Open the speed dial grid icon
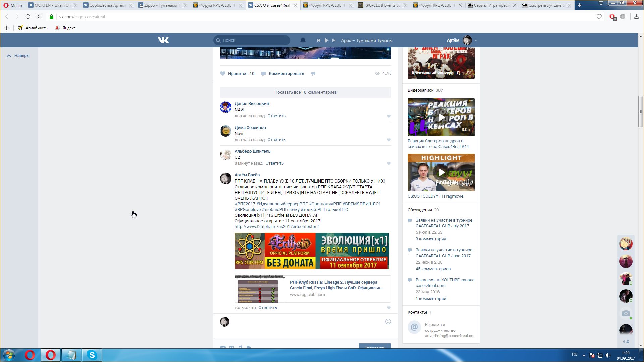Image resolution: width=644 pixels, height=362 pixels. tap(39, 17)
